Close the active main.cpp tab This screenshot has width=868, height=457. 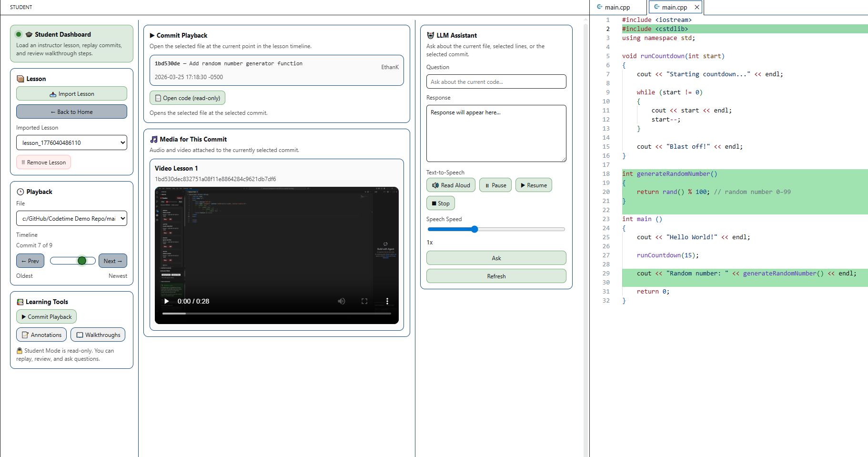pos(696,7)
